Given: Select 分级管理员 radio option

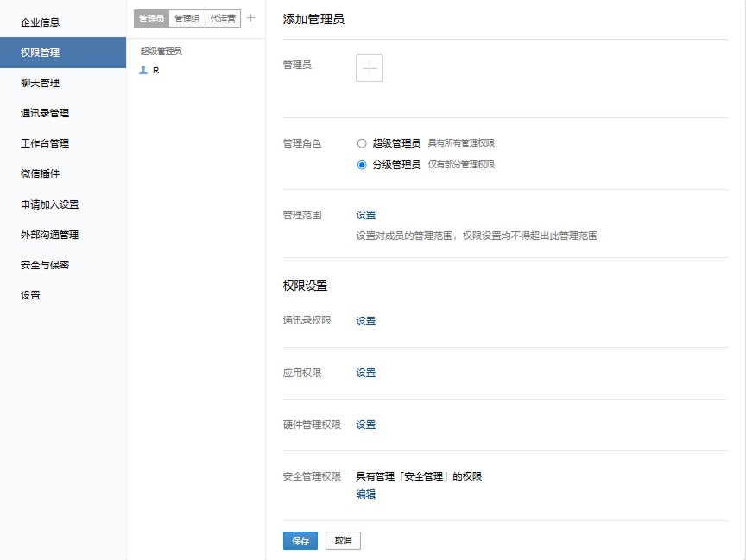Looking at the screenshot, I should coord(362,165).
